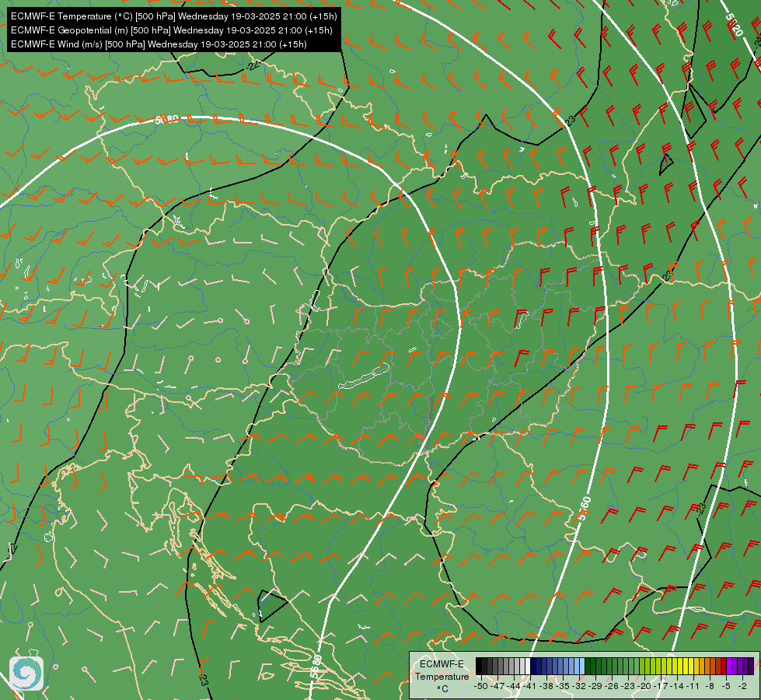Viewport: 761px width, 700px height.
Task: Click the -20 value in the legend
Action: [644, 686]
